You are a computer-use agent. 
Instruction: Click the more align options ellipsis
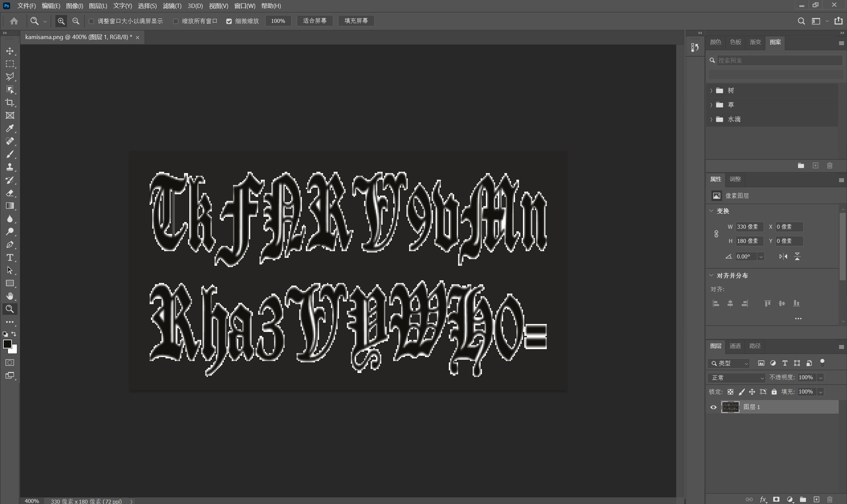click(798, 319)
